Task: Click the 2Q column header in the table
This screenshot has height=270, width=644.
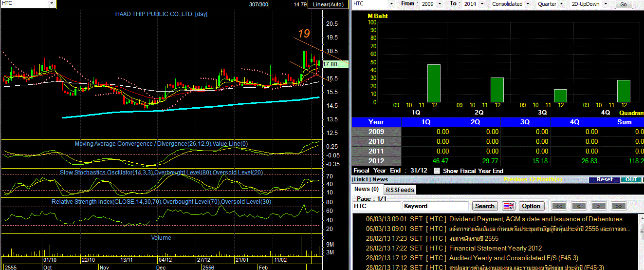Action: click(476, 122)
